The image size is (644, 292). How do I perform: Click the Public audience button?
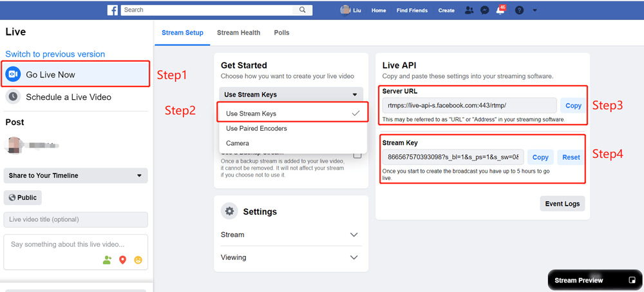23,197
